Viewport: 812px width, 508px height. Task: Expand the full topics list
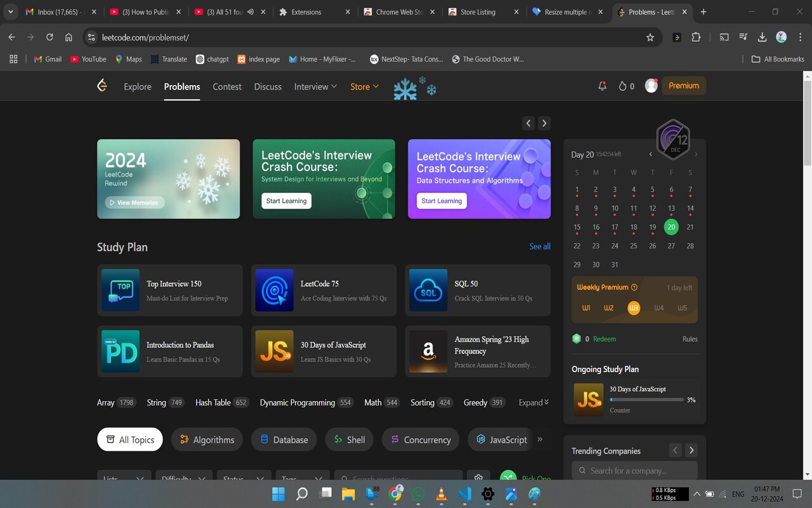[533, 402]
